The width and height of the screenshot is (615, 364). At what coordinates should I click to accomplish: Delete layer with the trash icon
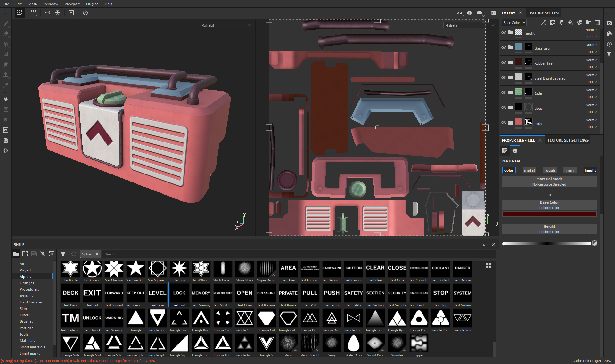598,22
